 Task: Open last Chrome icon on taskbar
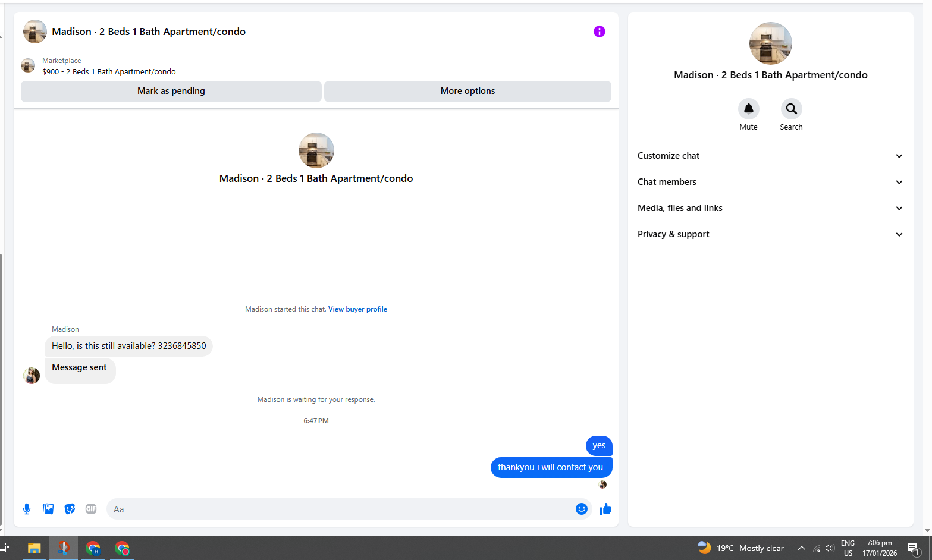[122, 548]
